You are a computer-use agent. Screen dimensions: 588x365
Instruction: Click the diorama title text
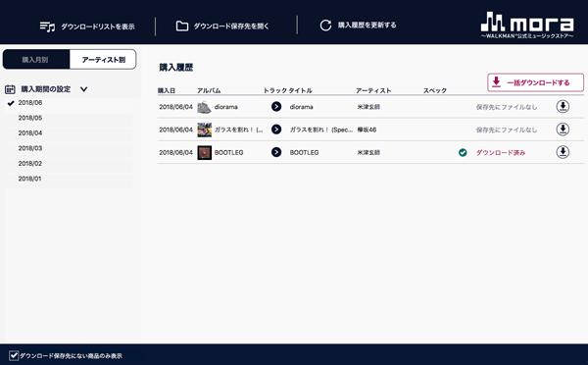point(301,107)
